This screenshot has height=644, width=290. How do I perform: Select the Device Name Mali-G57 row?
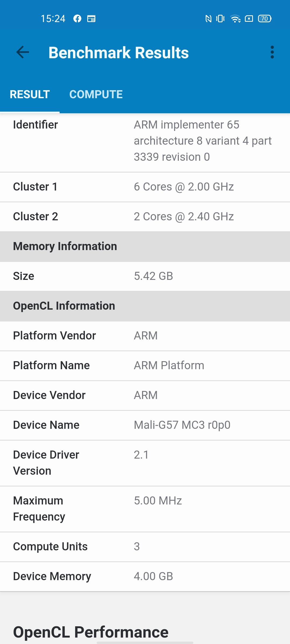coord(145,425)
